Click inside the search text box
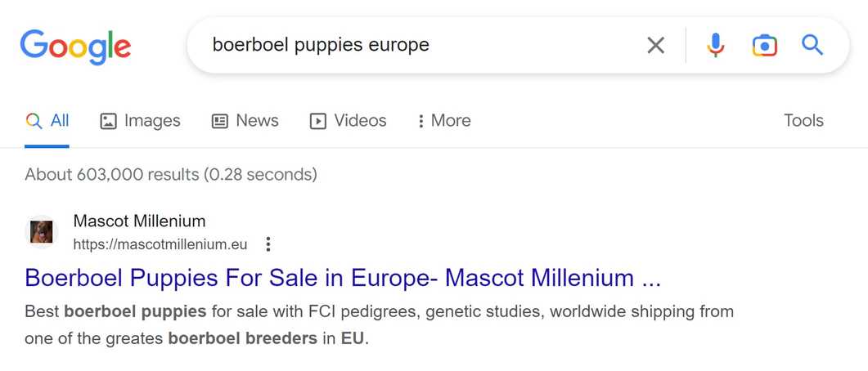This screenshot has height=371, width=868. coord(409,45)
